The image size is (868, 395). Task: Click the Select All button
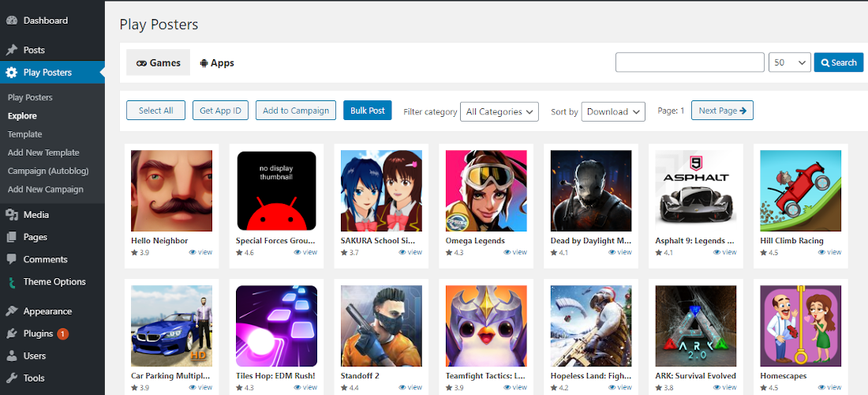coord(155,111)
